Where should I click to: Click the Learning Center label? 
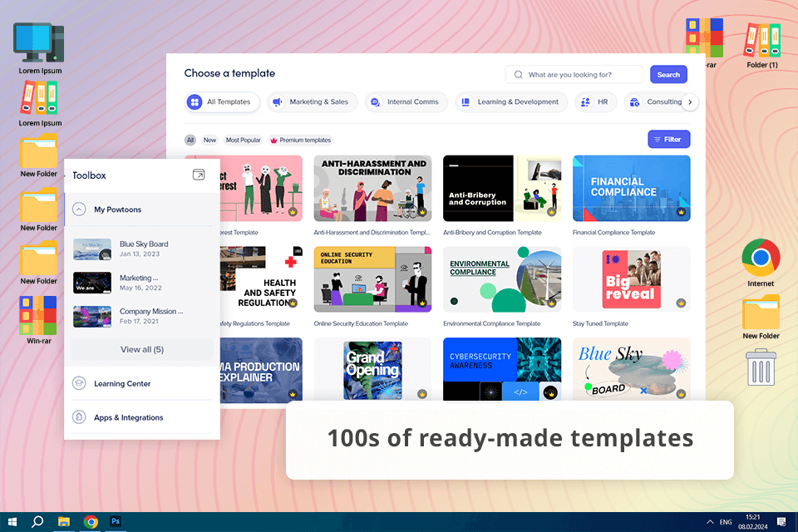(x=122, y=383)
